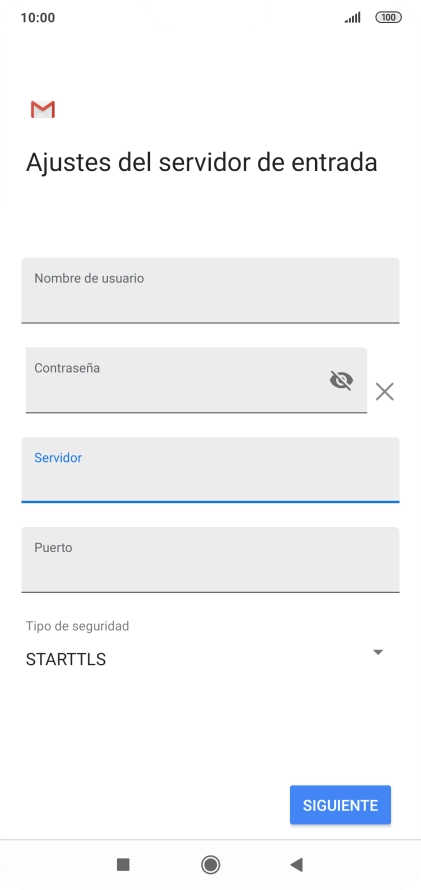Tap the 10:00 clock in the status bar

click(37, 18)
